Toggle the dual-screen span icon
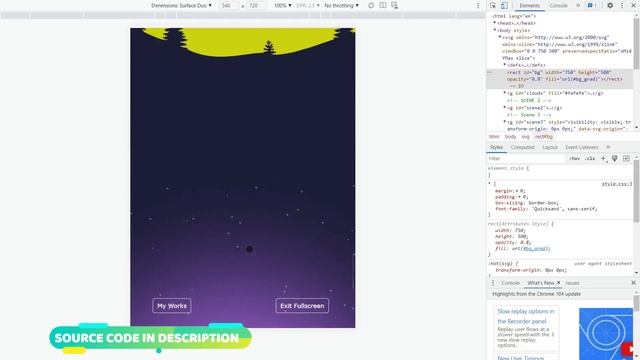Screen dimensions: 640x360 point(383,6)
